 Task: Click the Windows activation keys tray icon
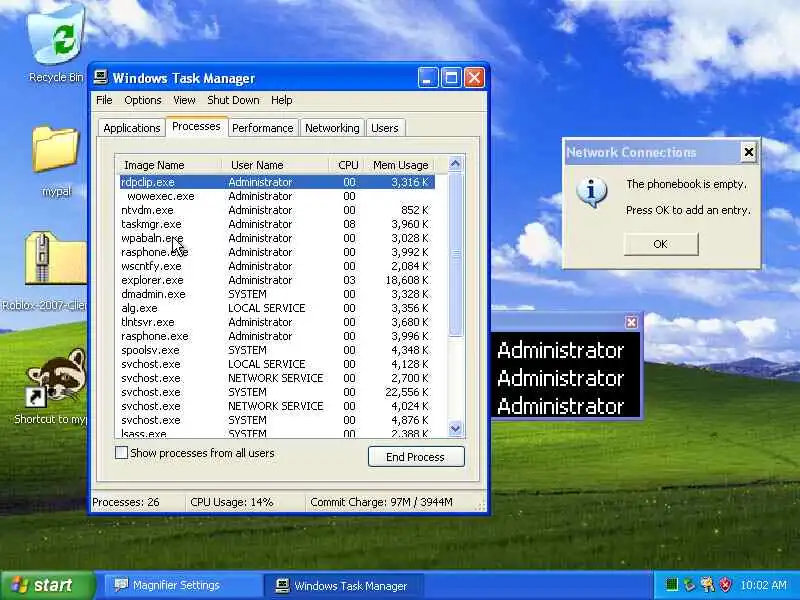707,585
